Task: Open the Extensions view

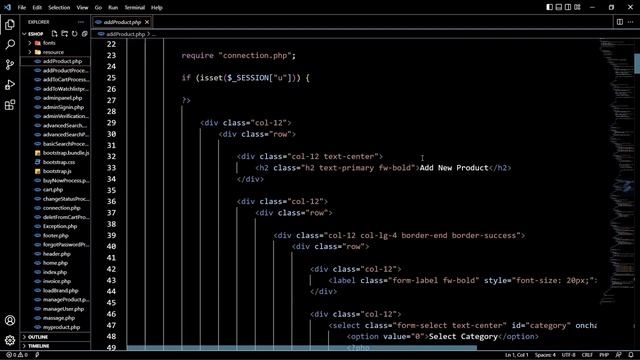Action: click(x=10, y=105)
